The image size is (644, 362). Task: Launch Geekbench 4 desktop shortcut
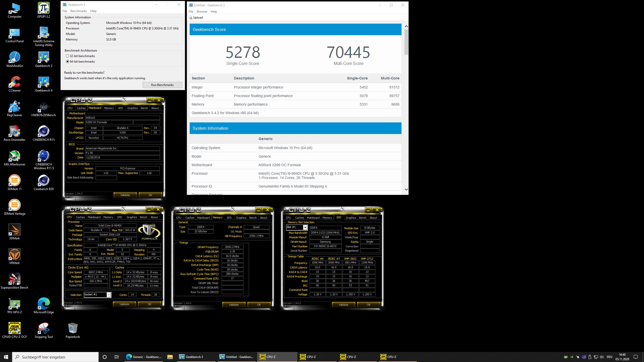point(44,84)
